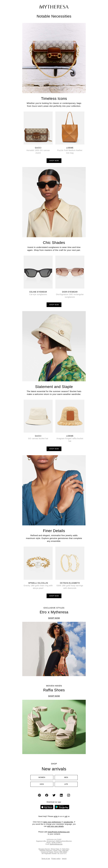Screen dimensions: 108x868
Task: Open the LinkedIn social icon
Action: coord(61,795)
